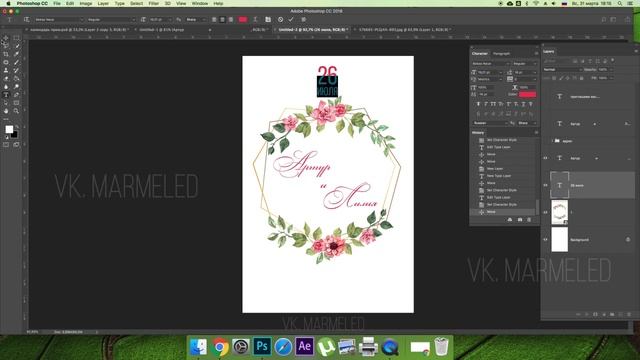Click text color swatch in options bar
640x360 pixels.
pyautogui.click(x=242, y=19)
